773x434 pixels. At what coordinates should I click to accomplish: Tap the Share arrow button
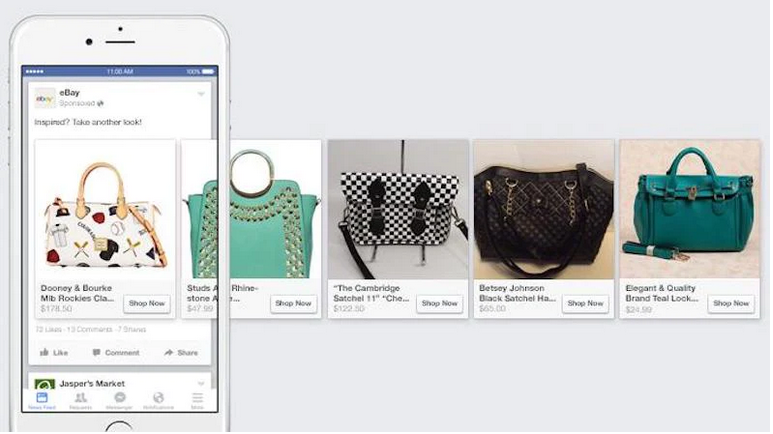tap(181, 353)
